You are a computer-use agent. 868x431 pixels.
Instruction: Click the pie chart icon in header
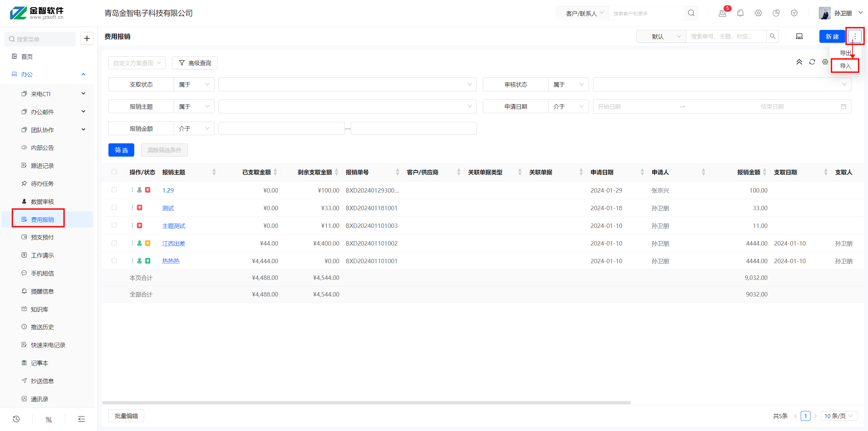click(x=776, y=13)
